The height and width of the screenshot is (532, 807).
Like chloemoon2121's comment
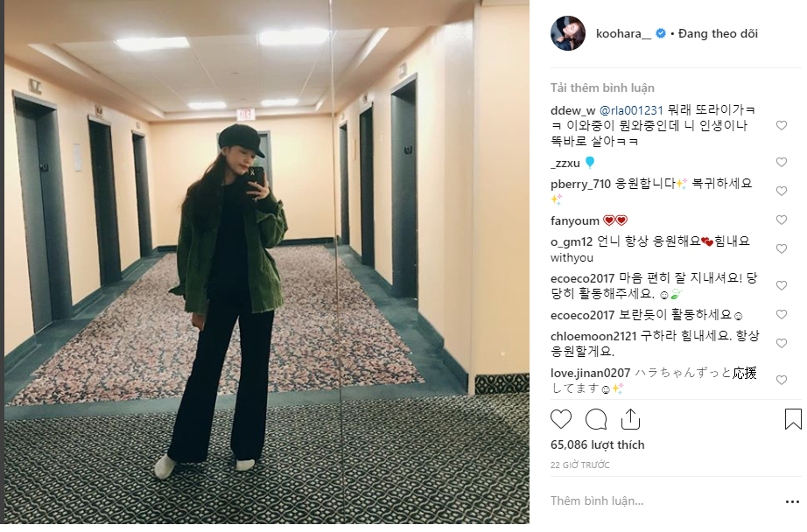click(782, 344)
